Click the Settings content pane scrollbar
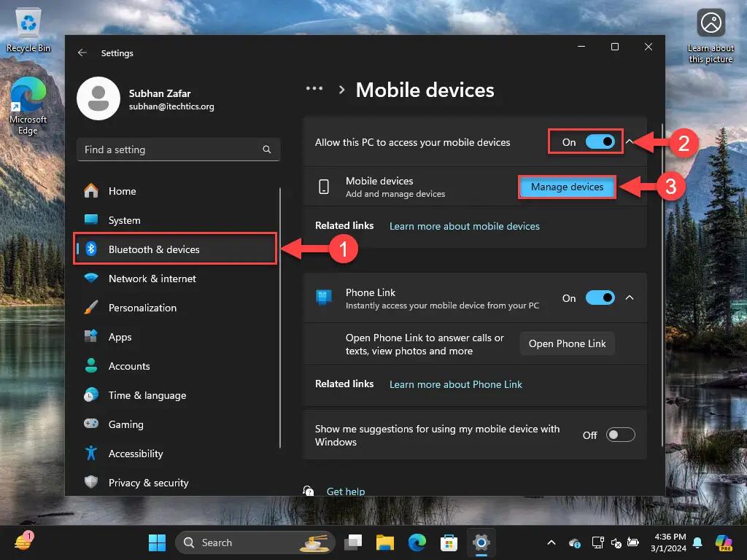 tap(662, 285)
